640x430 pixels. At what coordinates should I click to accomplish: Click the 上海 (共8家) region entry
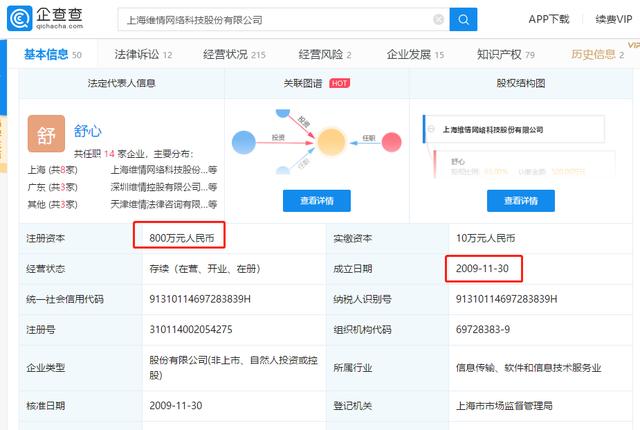[52, 170]
